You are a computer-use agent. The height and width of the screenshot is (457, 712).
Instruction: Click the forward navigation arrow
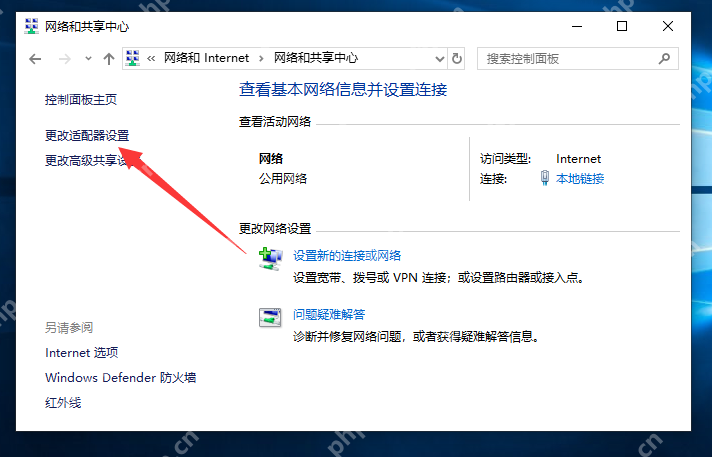(x=65, y=59)
